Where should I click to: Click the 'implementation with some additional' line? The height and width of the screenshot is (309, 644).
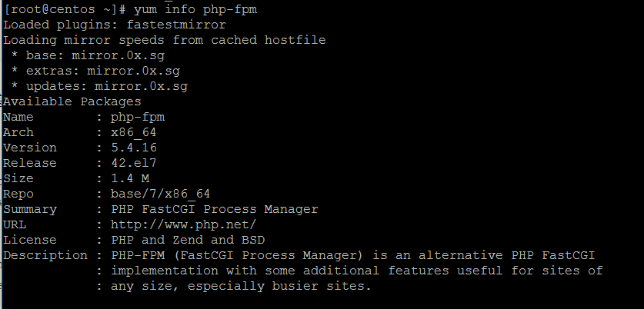(x=245, y=271)
